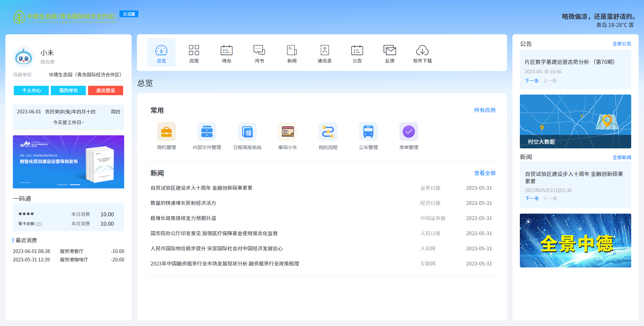Open 事项小本 notebook icon

coord(287,132)
